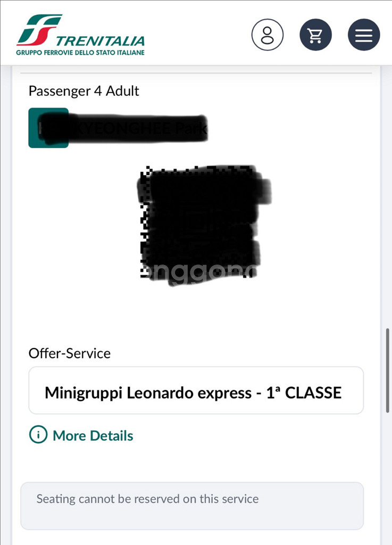Tap the redacted QR code ticket
392x545 pixels.
199,224
